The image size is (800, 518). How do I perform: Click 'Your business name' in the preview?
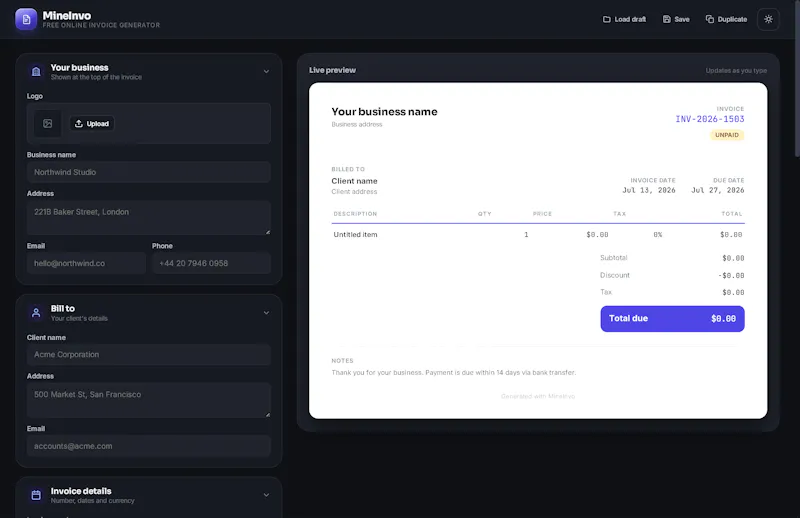[384, 112]
